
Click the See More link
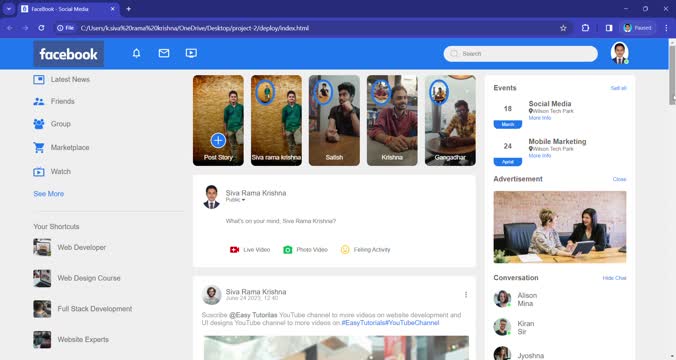pyautogui.click(x=49, y=194)
